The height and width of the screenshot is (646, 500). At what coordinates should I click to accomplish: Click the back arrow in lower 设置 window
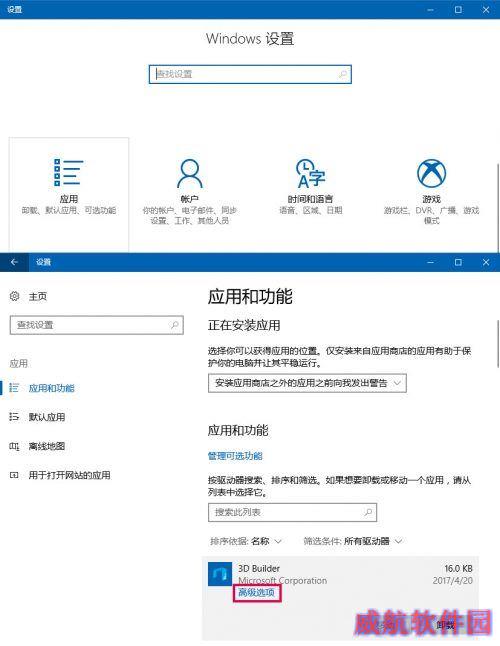click(x=14, y=262)
